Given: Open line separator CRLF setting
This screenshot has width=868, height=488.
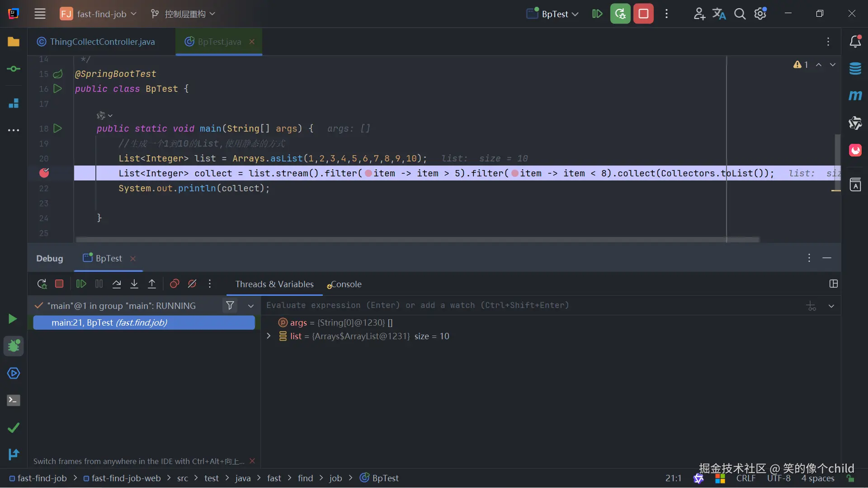Looking at the screenshot, I should click(746, 478).
